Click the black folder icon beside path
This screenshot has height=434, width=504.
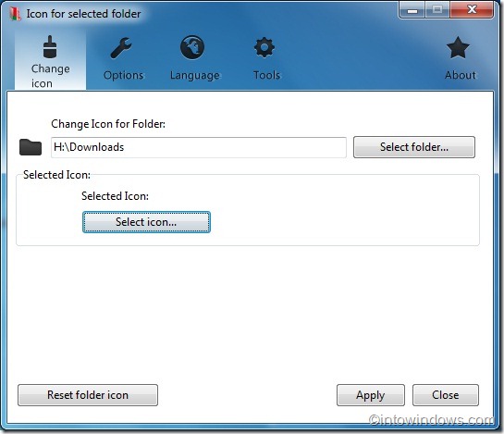pos(31,147)
